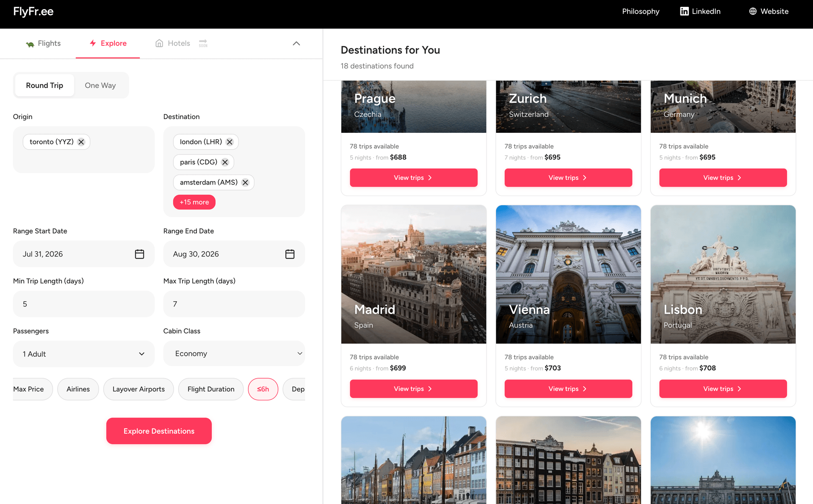This screenshot has width=813, height=504.
Task: Click the 18 destinations found text
Action: 377,66
